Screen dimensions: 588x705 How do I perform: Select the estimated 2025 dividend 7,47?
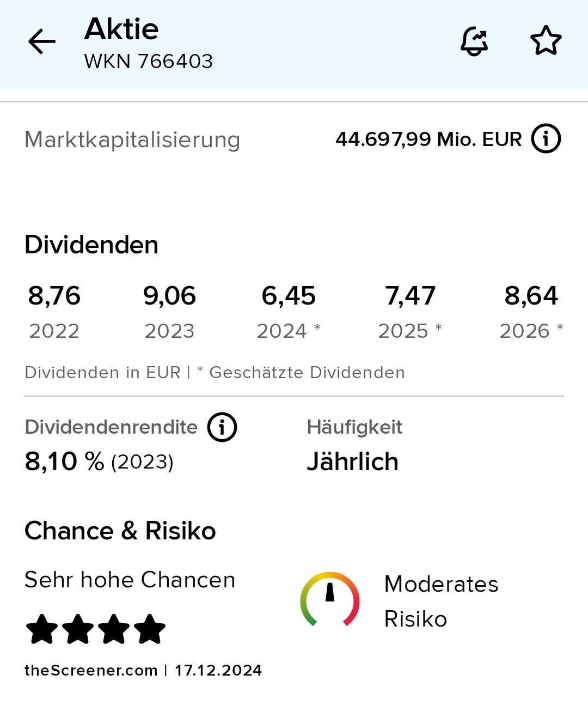tap(410, 296)
